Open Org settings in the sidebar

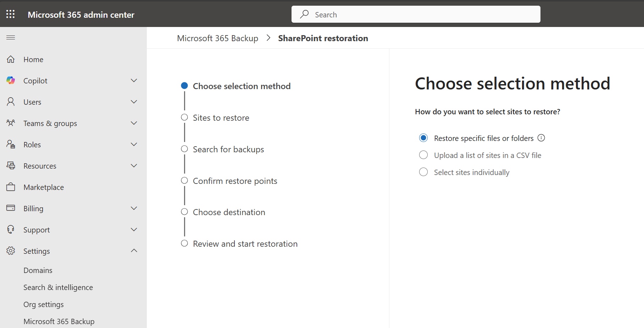(x=44, y=305)
